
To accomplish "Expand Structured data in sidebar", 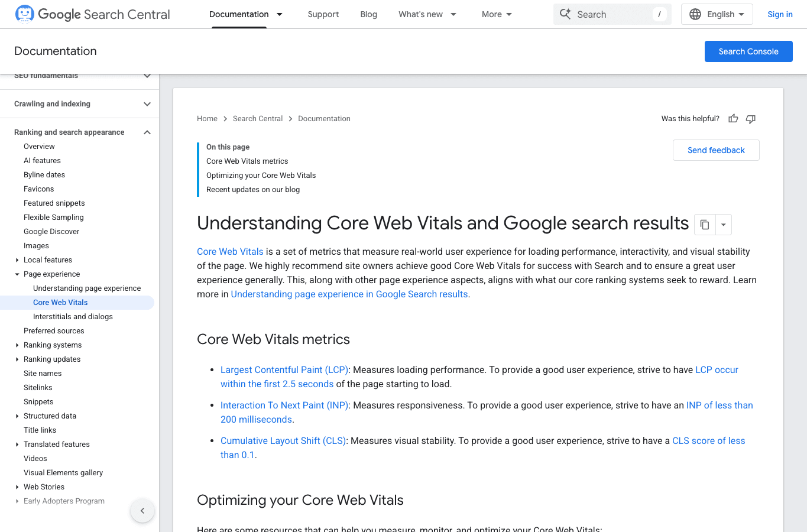I will [x=17, y=416].
